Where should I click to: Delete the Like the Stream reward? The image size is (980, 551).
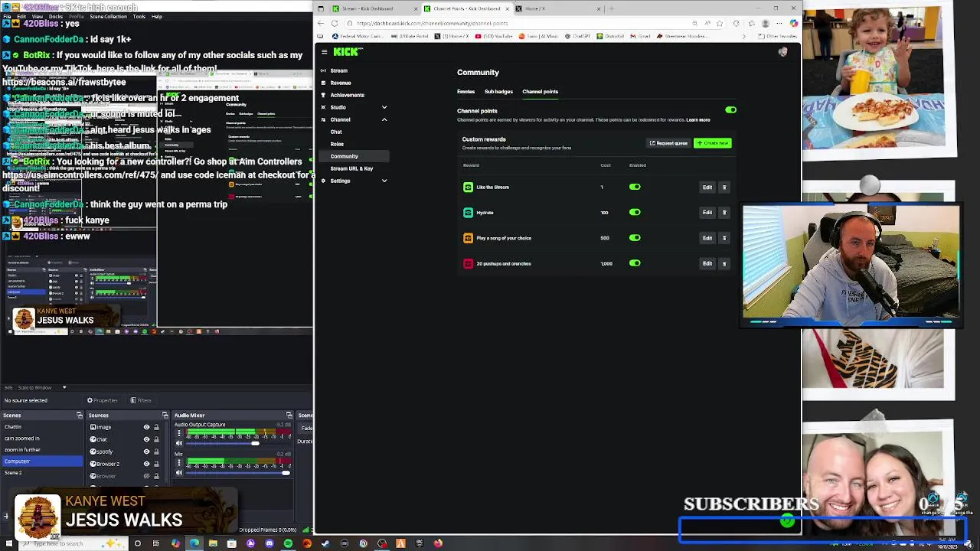click(724, 187)
